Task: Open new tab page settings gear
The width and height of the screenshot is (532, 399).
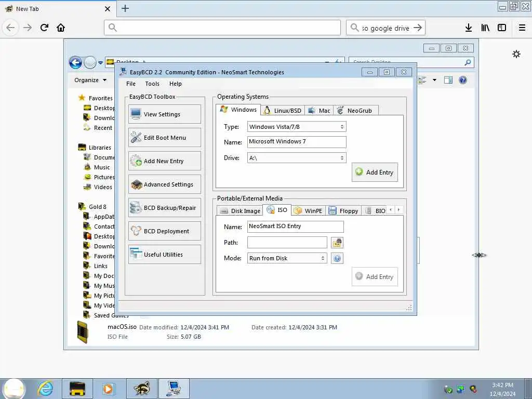Action: 516,54
